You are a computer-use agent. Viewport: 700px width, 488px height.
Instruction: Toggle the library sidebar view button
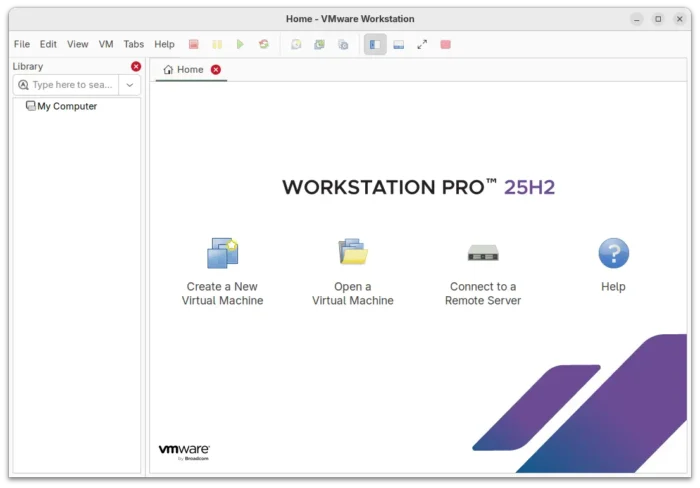click(x=375, y=44)
